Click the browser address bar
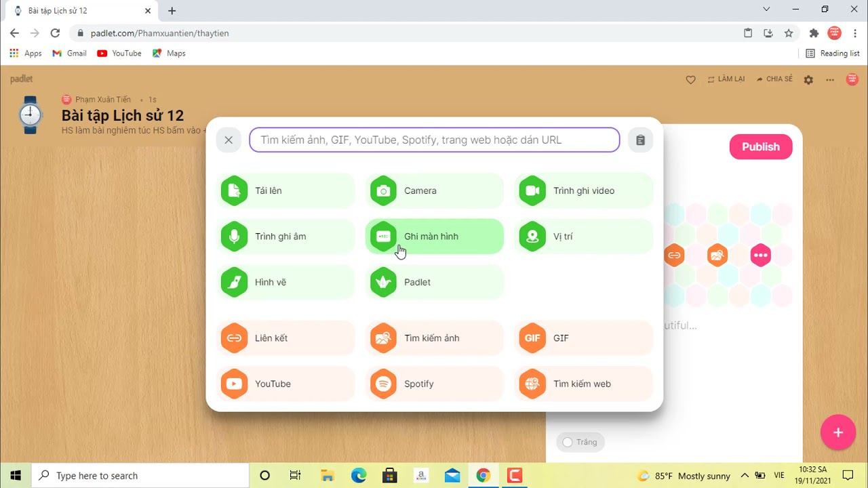Image resolution: width=868 pixels, height=488 pixels. click(x=407, y=33)
